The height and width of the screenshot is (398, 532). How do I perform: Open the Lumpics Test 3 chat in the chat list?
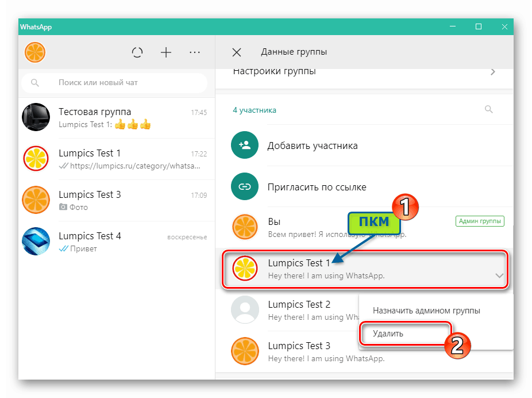(x=117, y=200)
